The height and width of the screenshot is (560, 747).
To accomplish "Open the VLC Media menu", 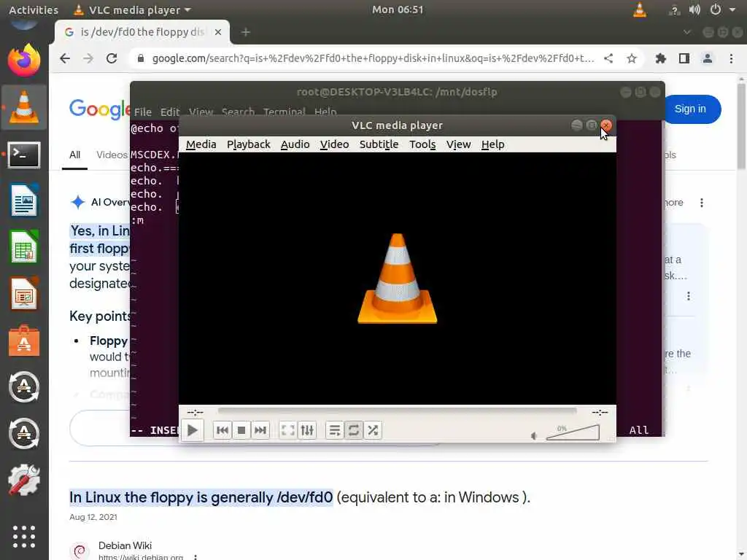I will pyautogui.click(x=201, y=144).
